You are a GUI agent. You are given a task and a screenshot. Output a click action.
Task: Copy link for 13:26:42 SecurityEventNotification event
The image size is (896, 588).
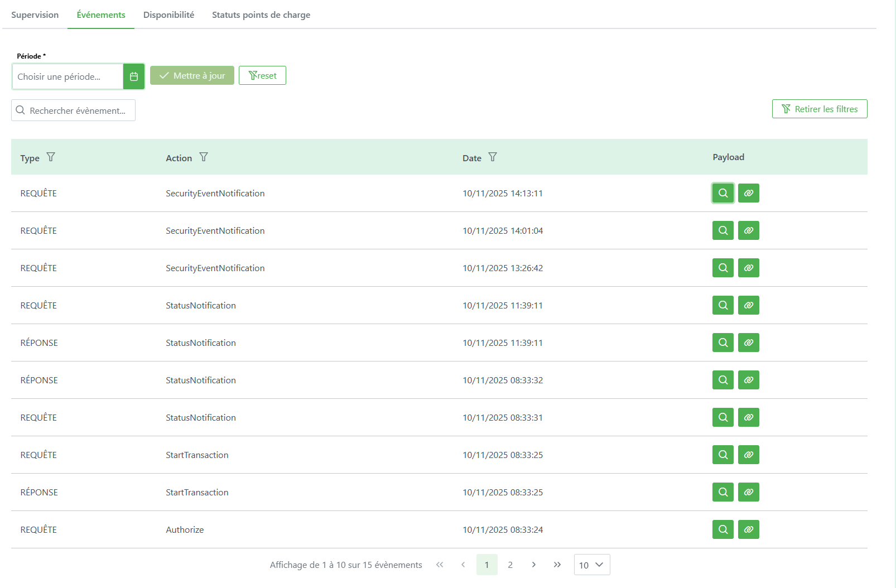(748, 268)
